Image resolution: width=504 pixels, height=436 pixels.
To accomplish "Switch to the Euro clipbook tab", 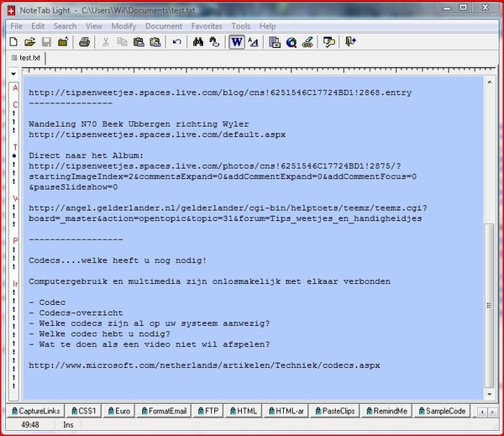I will tap(119, 411).
